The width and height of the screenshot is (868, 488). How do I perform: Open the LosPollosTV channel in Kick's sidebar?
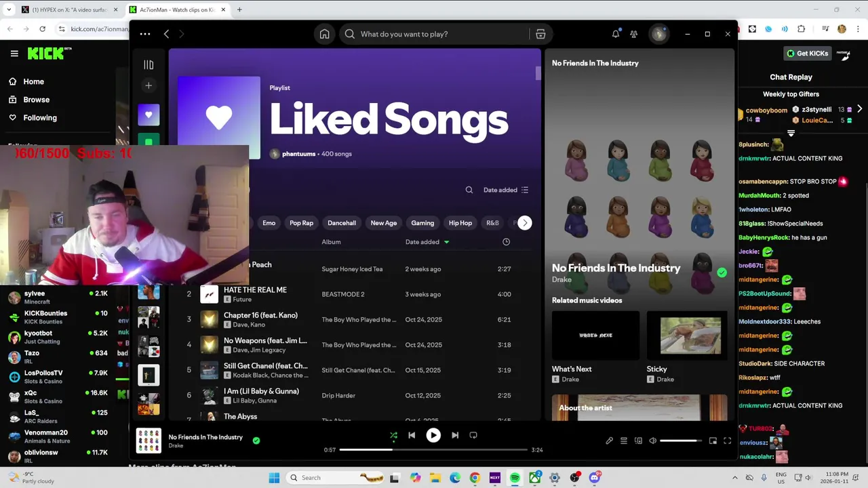click(x=58, y=377)
